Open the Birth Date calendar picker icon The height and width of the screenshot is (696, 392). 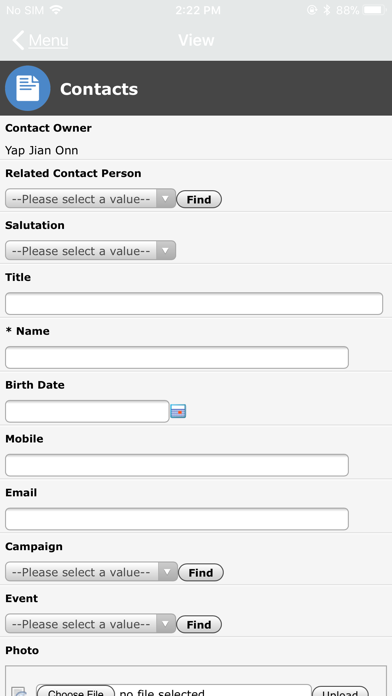coord(178,411)
